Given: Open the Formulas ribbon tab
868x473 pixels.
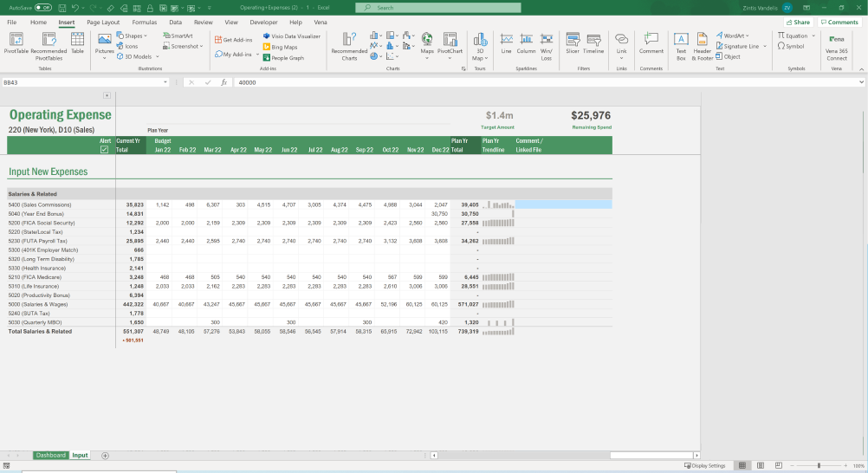Looking at the screenshot, I should pyautogui.click(x=145, y=22).
